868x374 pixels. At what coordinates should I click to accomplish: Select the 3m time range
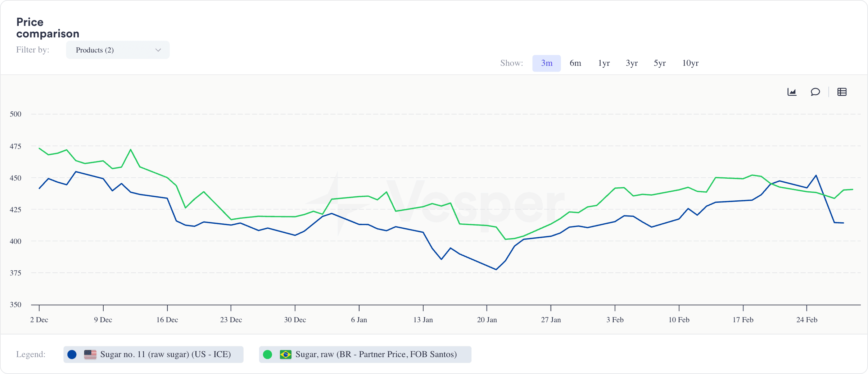(x=547, y=63)
